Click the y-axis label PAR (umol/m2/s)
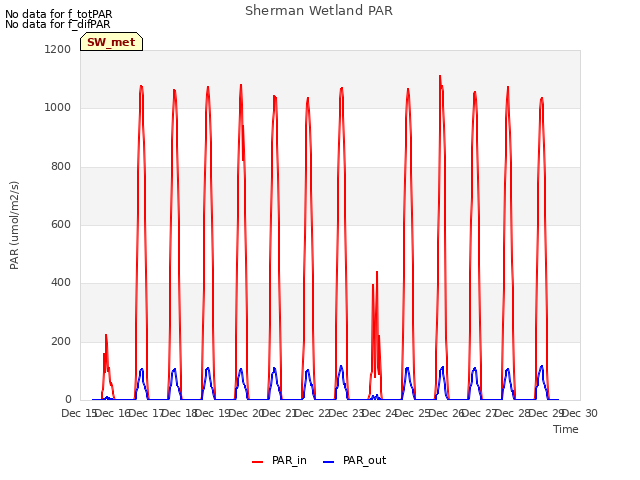Image resolution: width=640 pixels, height=480 pixels. [14, 225]
